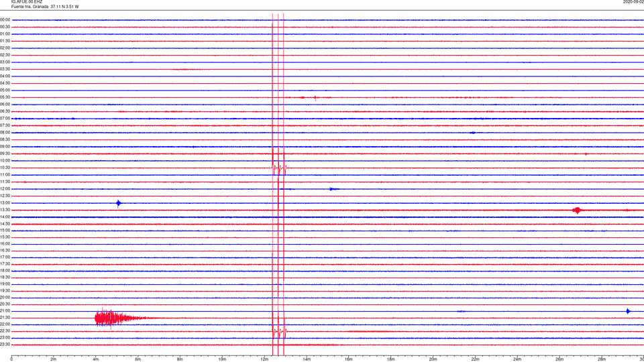Select the 14:30 trace time label

5,224
